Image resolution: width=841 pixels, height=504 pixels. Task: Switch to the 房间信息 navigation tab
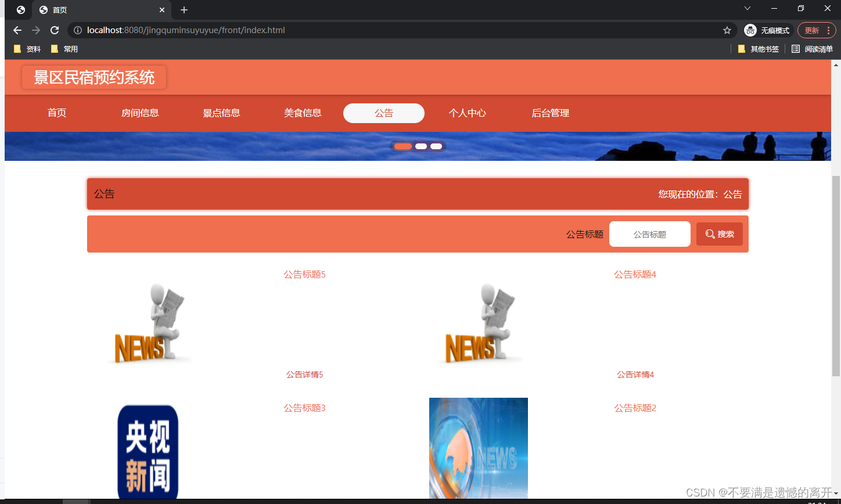(140, 113)
